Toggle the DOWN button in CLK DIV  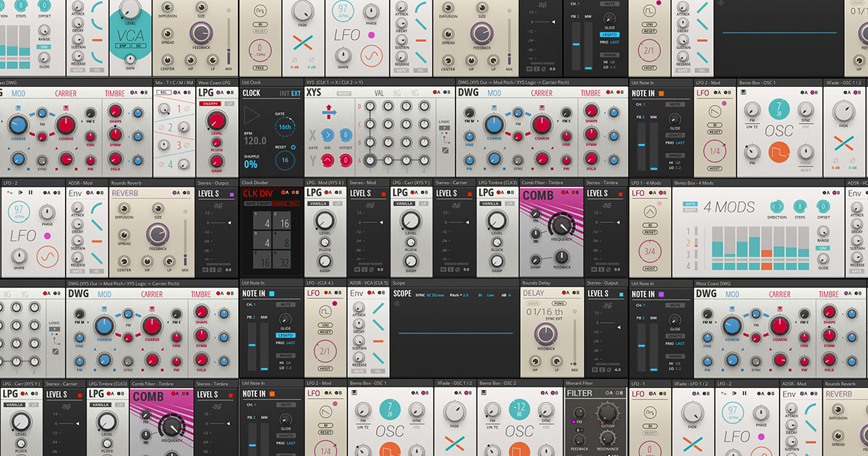coord(280,204)
